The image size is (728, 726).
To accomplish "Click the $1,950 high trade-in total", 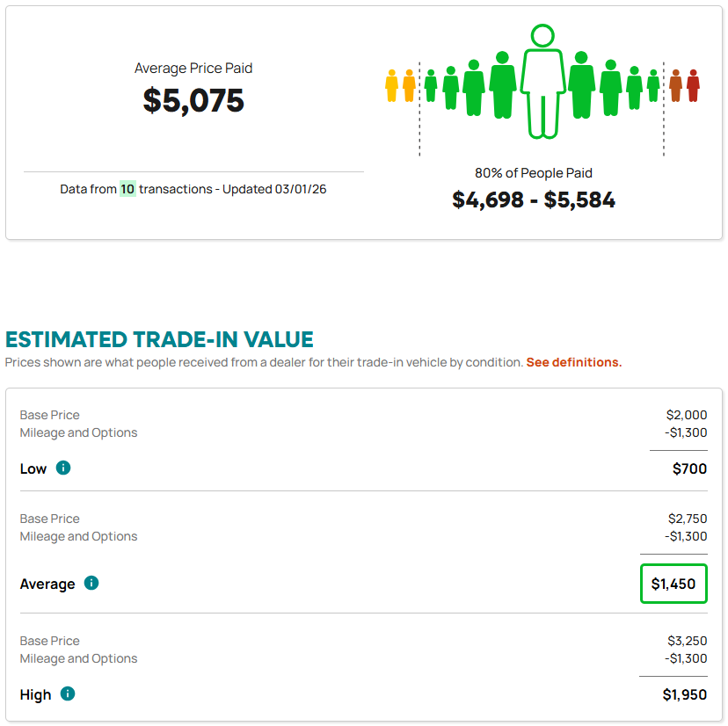I will tap(684, 694).
